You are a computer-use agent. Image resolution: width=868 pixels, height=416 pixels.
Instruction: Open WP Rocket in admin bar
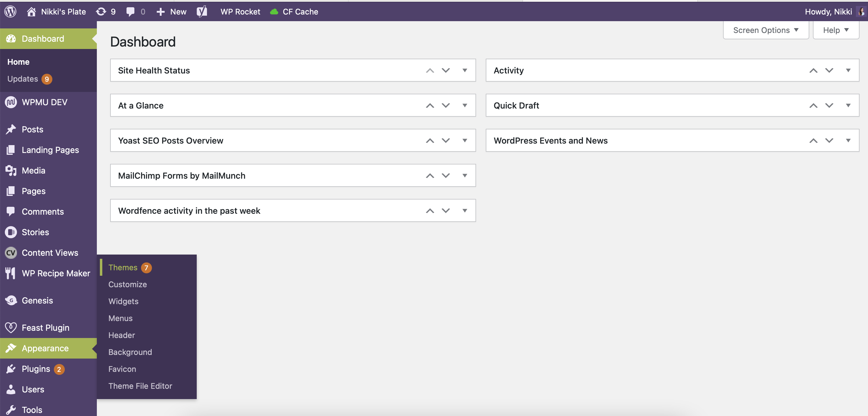(x=240, y=12)
